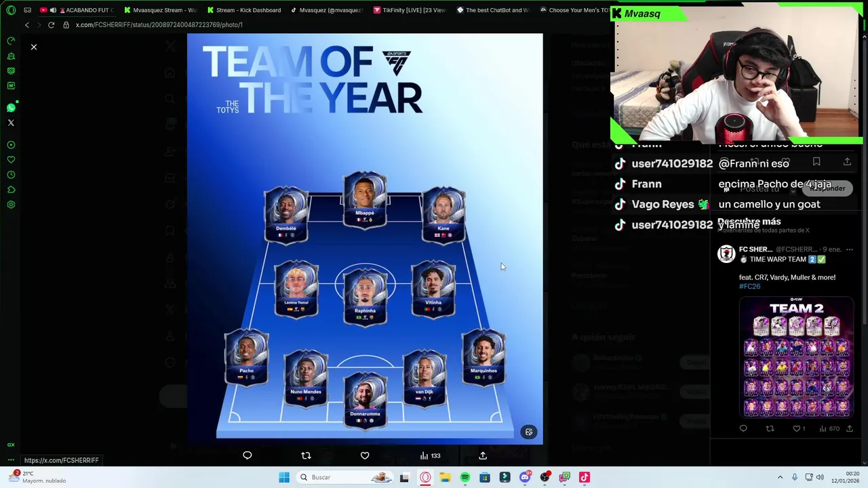
Task: Open extensions puzzle icon in sidebar
Action: point(11,190)
